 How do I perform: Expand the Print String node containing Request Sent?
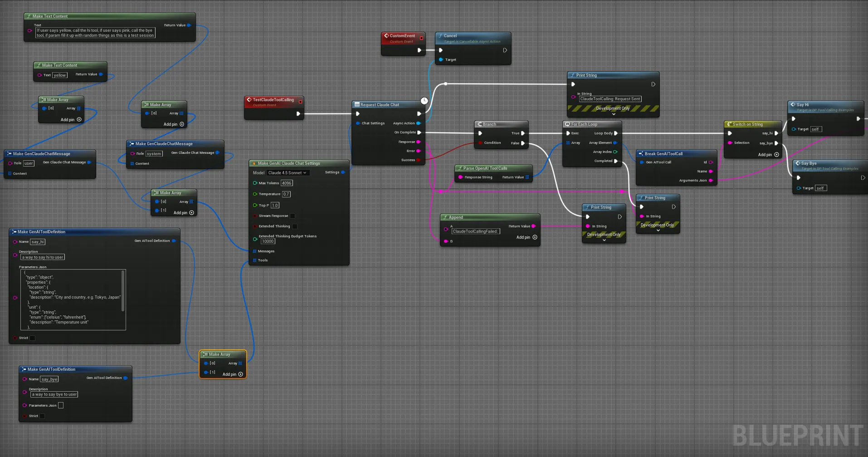(614, 114)
